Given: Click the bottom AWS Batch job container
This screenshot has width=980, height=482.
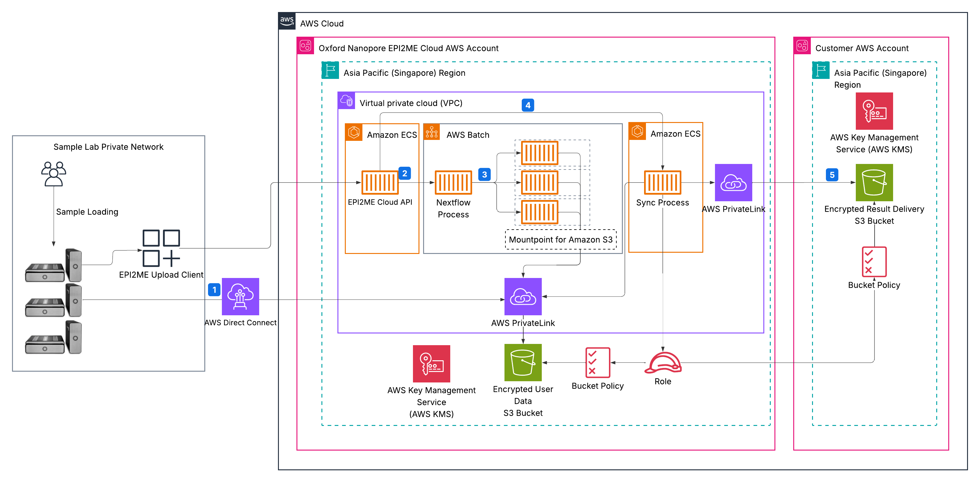Looking at the screenshot, I should click(x=540, y=212).
